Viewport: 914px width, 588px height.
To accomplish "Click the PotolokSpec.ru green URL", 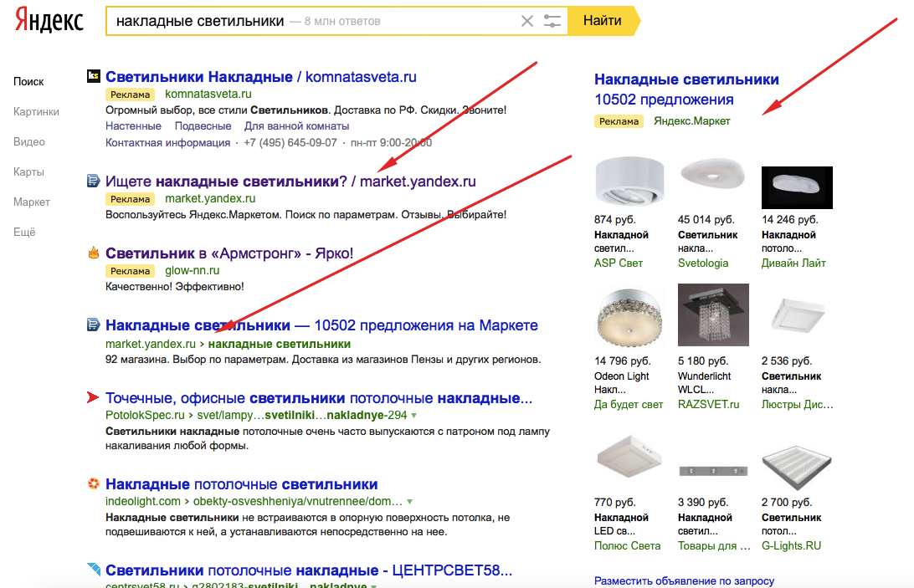I will (145, 416).
